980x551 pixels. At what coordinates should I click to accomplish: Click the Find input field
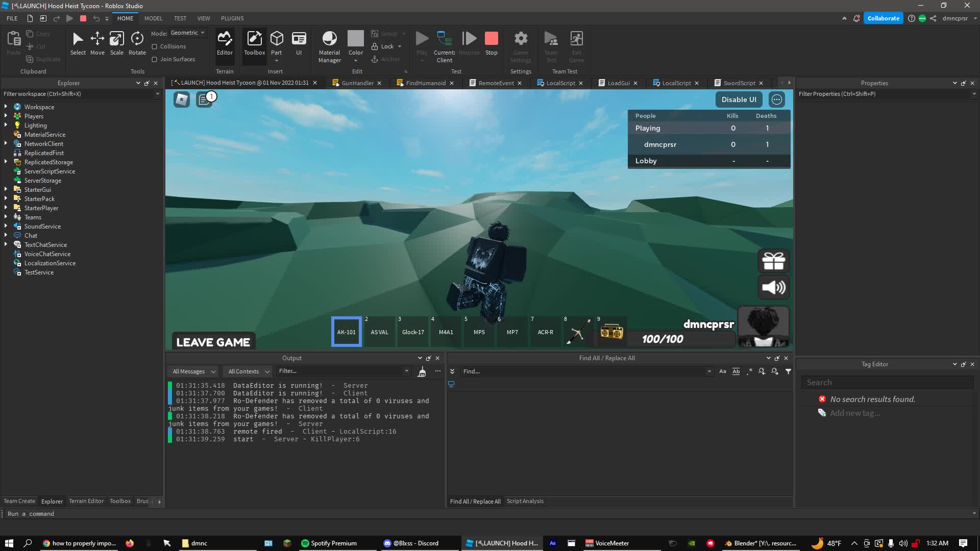(x=586, y=371)
